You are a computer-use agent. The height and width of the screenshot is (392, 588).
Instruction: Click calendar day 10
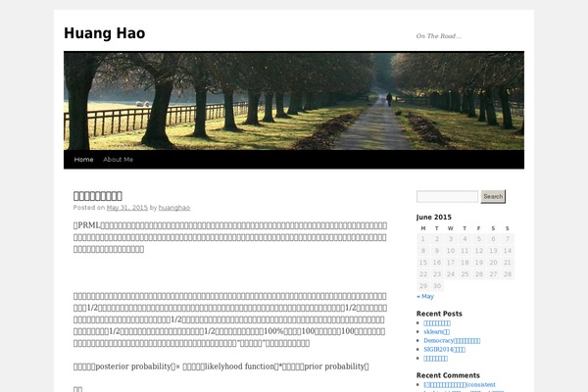click(451, 251)
